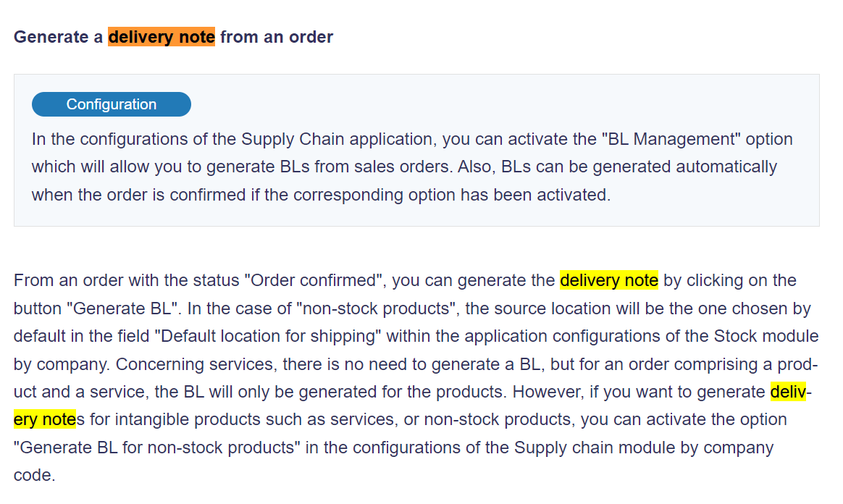The height and width of the screenshot is (504, 843).
Task: Click the heading "Generate a delivery note from an order"
Action: (173, 36)
